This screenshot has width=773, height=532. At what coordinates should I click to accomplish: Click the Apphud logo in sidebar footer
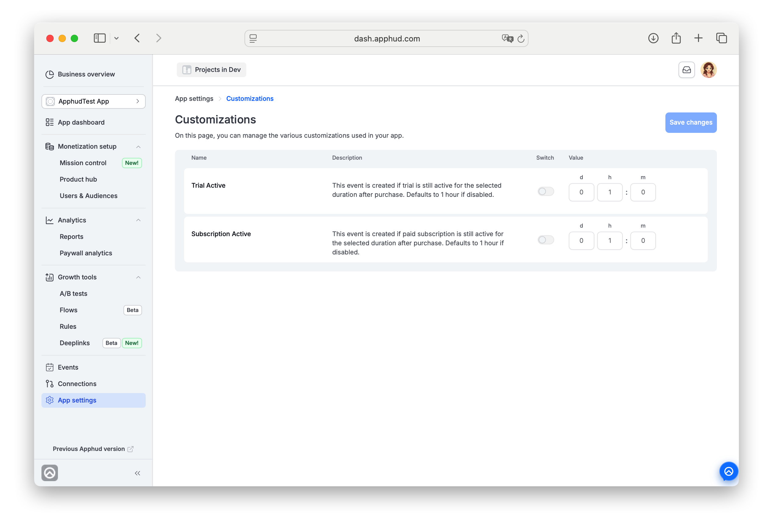[x=50, y=473]
